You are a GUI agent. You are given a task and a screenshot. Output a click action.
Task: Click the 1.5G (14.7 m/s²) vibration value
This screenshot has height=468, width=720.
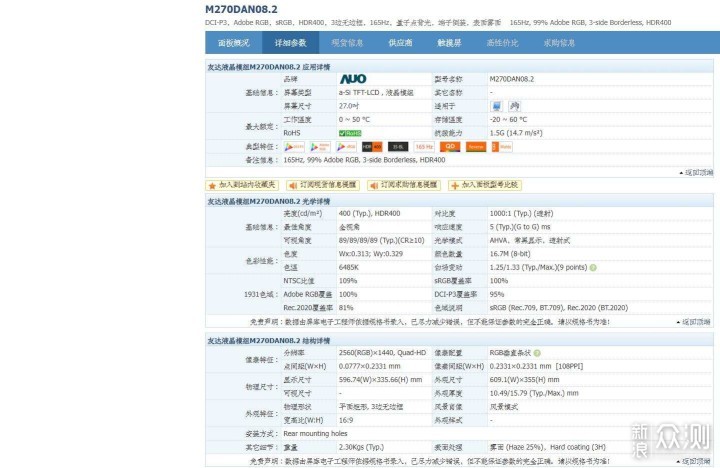(516, 133)
